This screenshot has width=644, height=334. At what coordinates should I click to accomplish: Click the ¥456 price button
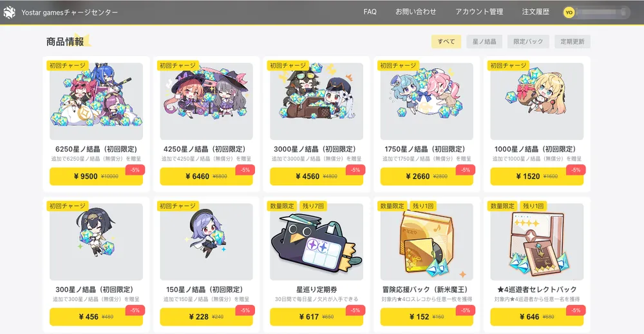coord(96,317)
